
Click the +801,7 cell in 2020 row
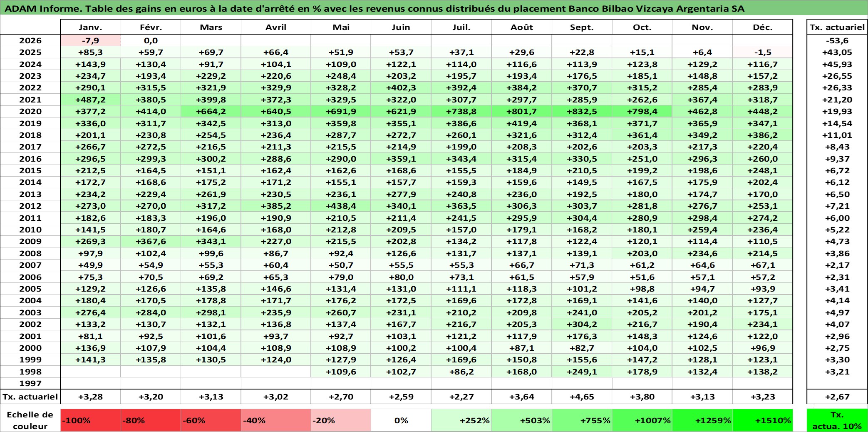tap(522, 111)
